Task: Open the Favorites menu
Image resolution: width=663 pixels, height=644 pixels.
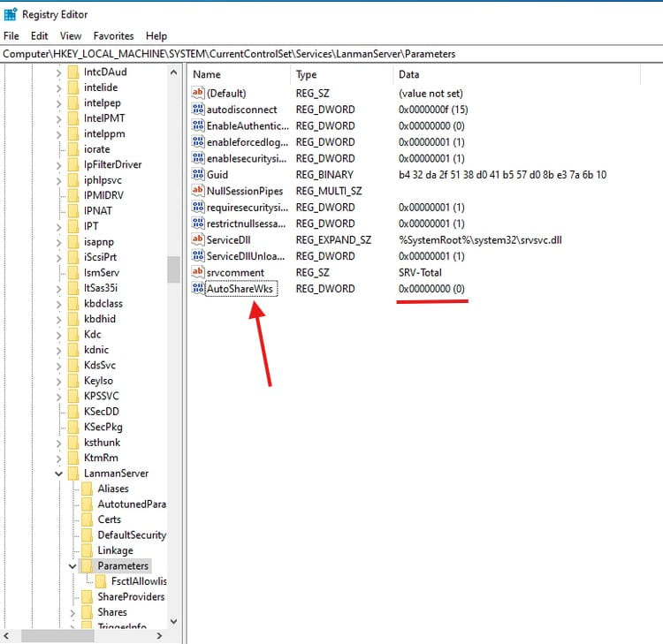Action: [x=113, y=36]
